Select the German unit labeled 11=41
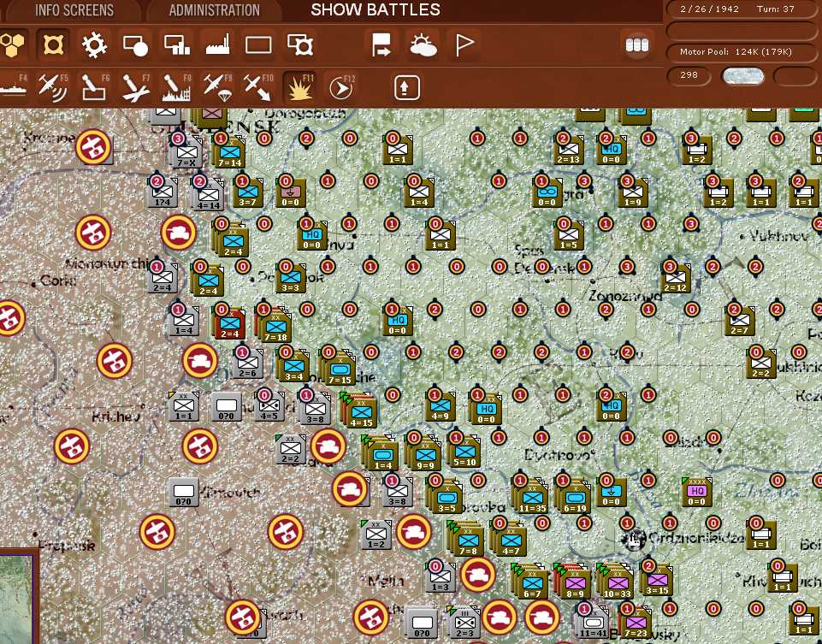 [592, 623]
